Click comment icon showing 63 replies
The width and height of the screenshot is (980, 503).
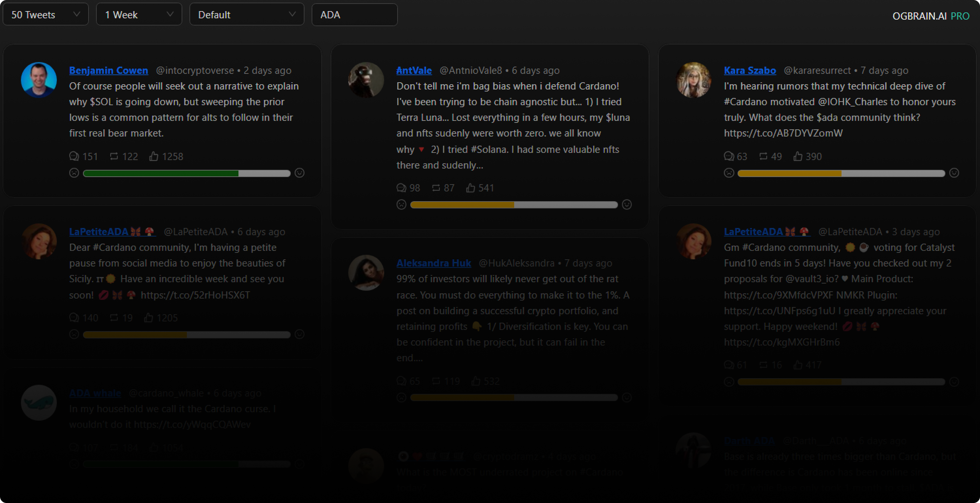pos(728,156)
